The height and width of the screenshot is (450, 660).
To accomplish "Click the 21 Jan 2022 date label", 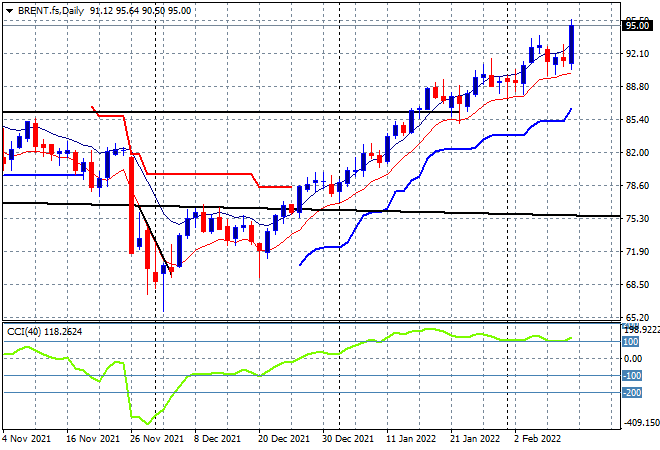I will [475, 439].
